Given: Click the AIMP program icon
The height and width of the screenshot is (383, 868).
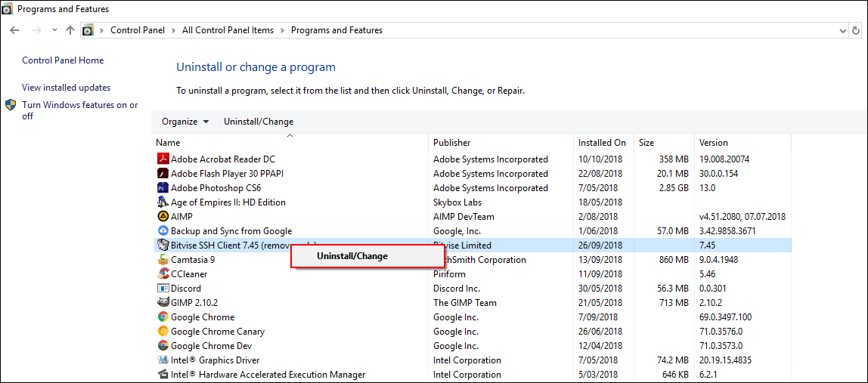Looking at the screenshot, I should [x=163, y=216].
